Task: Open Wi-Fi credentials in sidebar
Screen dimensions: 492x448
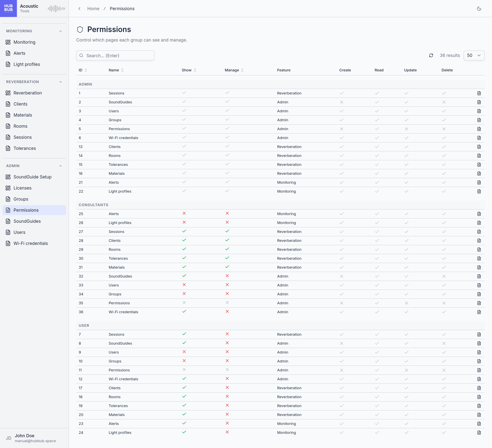Action: click(34, 243)
